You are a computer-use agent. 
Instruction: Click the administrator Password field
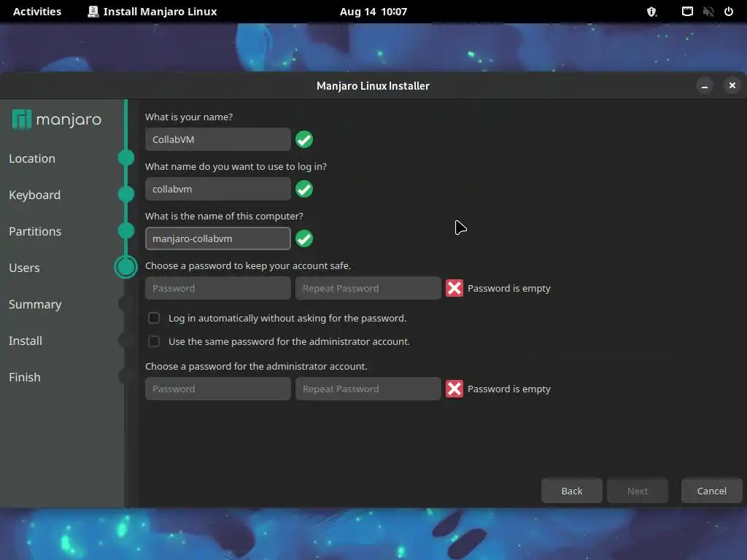[217, 389]
